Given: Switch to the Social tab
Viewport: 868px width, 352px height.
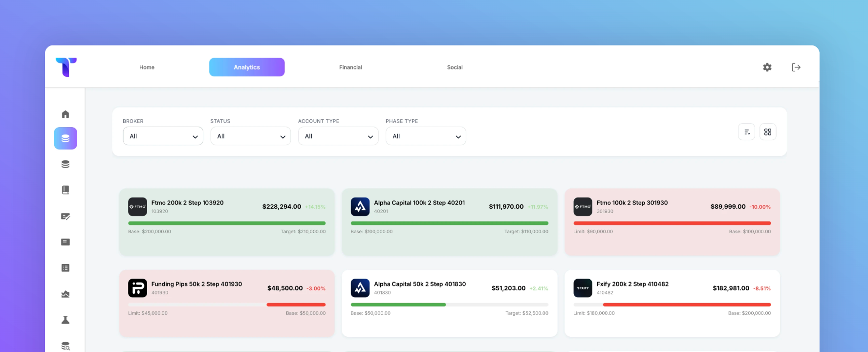Looking at the screenshot, I should click(455, 67).
